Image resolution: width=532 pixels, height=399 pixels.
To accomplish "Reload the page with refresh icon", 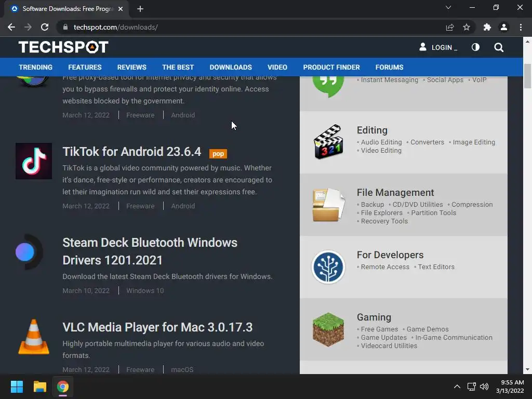I will point(45,27).
